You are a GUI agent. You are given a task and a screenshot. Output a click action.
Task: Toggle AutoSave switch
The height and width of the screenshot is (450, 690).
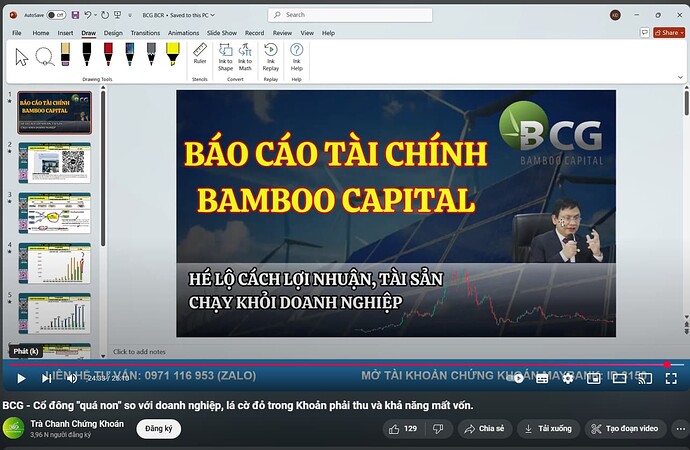56,15
